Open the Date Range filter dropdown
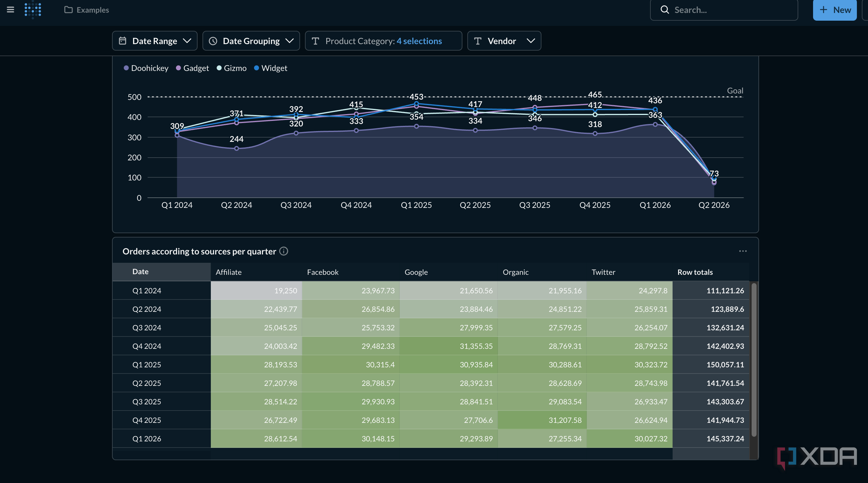 [x=155, y=41]
